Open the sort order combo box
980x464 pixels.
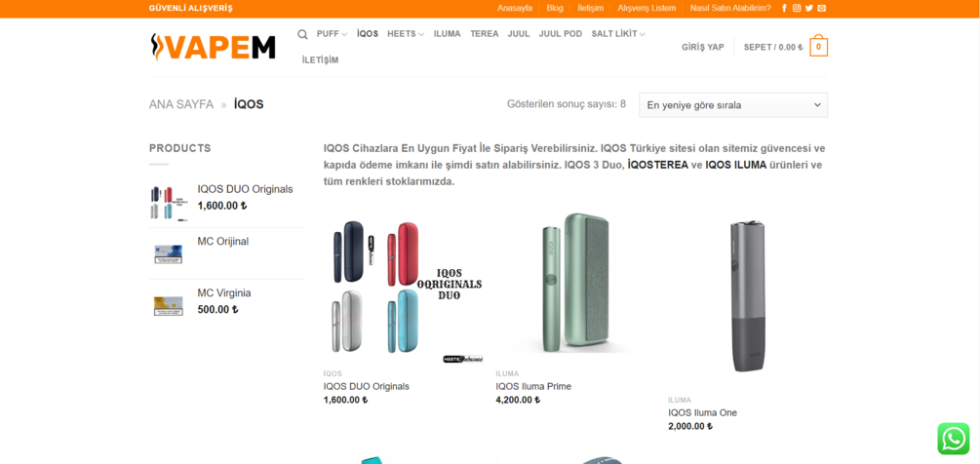coord(733,105)
